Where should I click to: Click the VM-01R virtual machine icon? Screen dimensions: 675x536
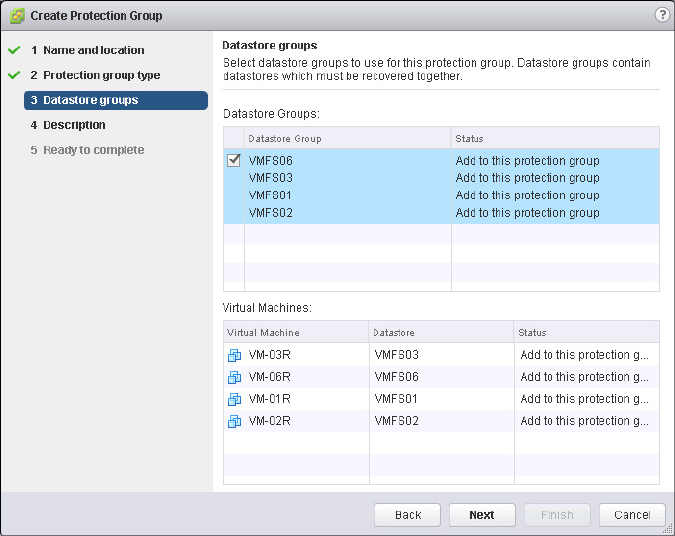pyautogui.click(x=235, y=399)
